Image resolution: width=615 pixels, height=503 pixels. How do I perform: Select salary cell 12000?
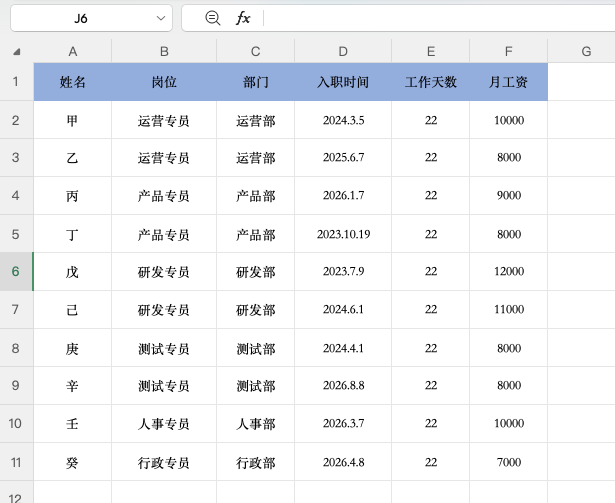pos(508,272)
